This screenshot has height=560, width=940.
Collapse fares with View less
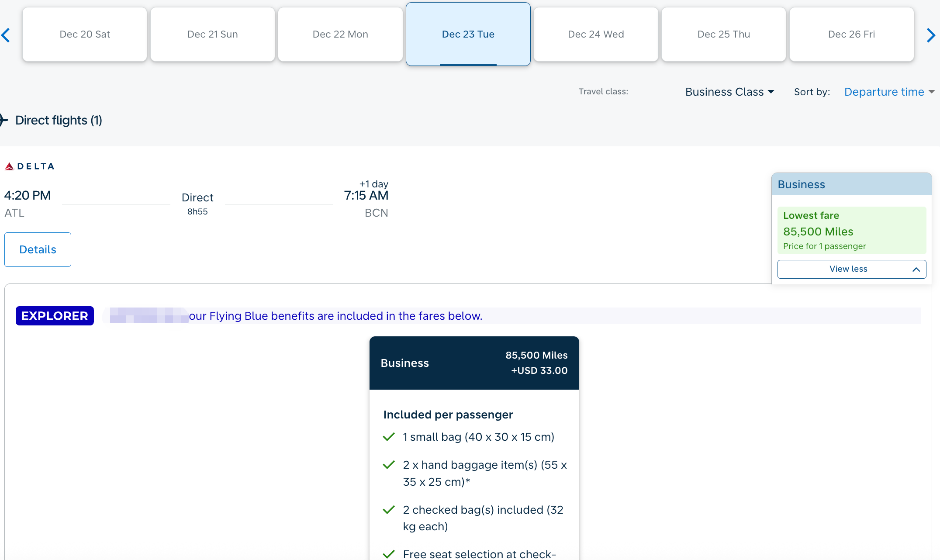pos(852,269)
